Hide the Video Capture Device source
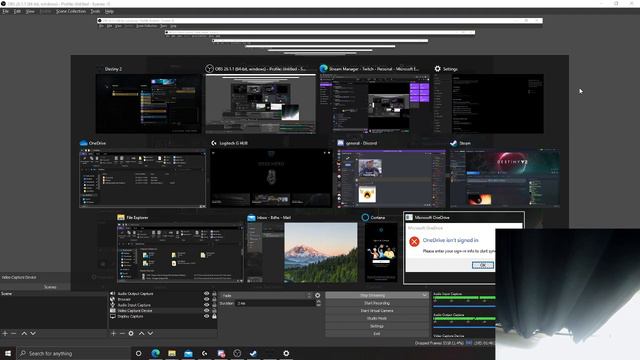This screenshot has height=360, width=640. (207, 311)
